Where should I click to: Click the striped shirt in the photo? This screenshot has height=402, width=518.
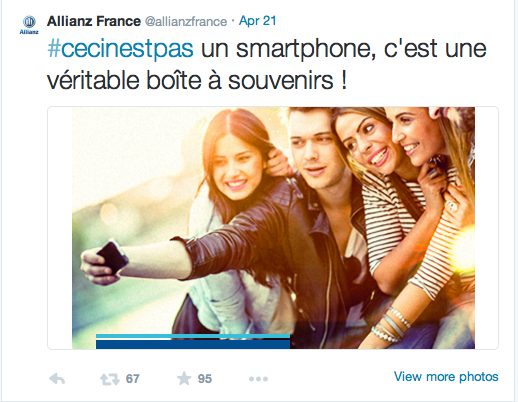click(393, 217)
